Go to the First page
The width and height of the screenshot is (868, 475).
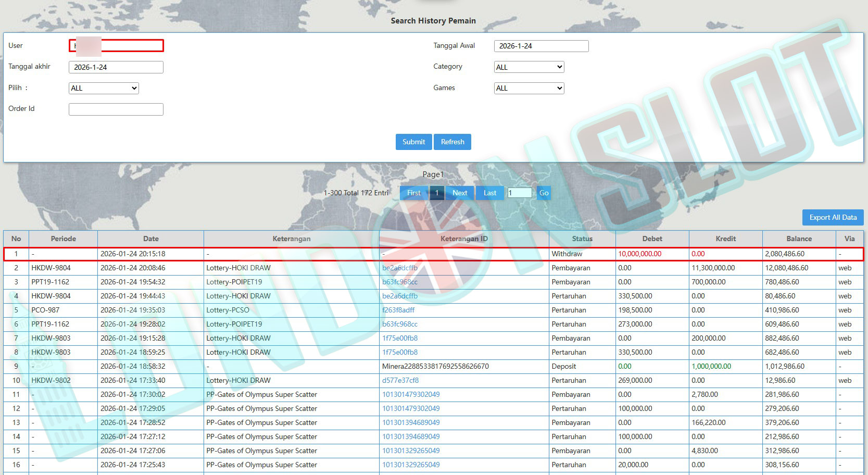tap(413, 193)
